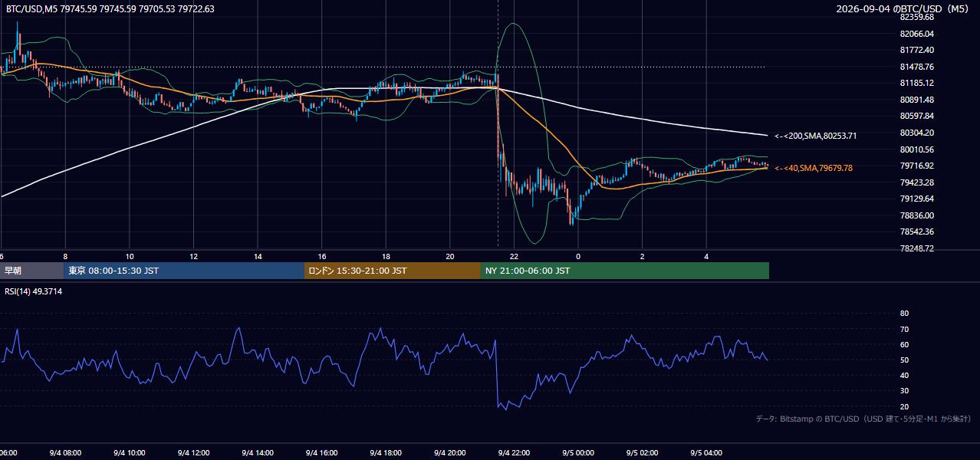Click the 2026-09-04 BTC/USD (M5) chart title
The height and width of the screenshot is (460, 980).
tap(903, 8)
